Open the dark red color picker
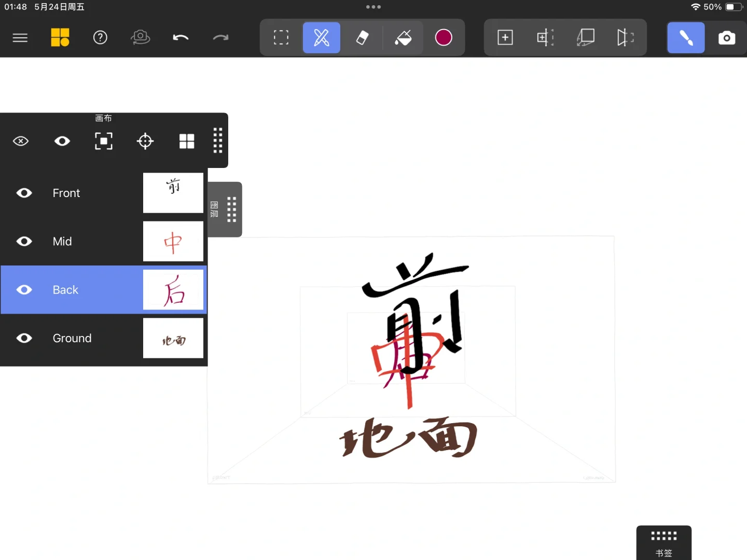Screen dimensions: 747x560 pos(444,37)
